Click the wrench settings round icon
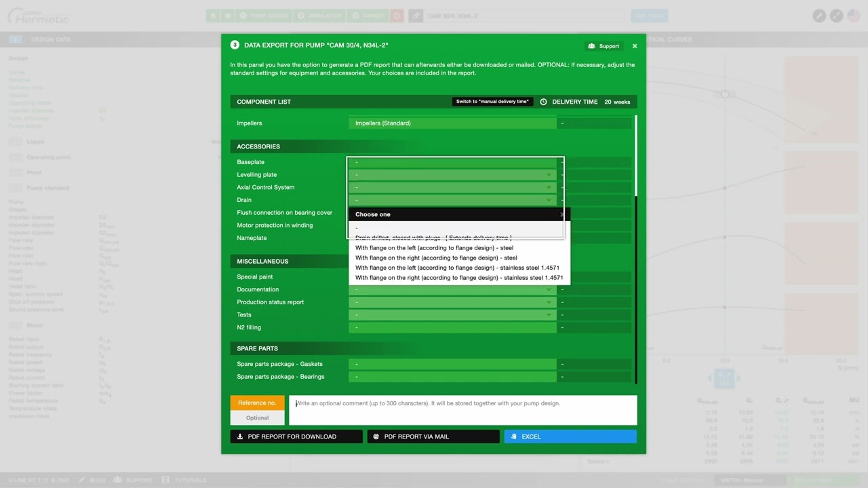This screenshot has width=868, height=488. (819, 16)
